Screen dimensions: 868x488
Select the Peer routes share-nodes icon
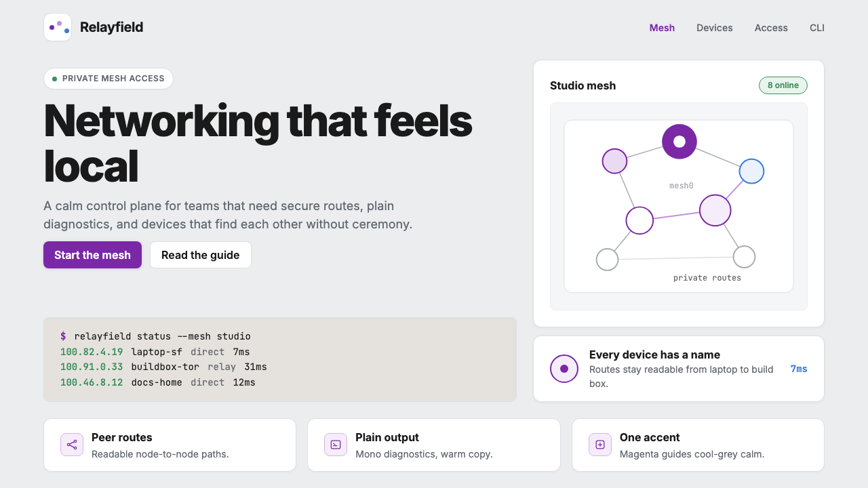click(72, 445)
